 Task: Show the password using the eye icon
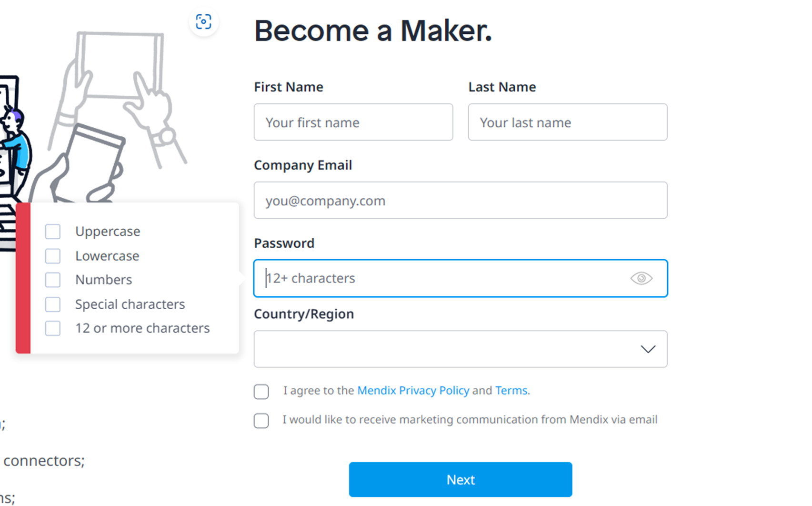click(x=641, y=278)
